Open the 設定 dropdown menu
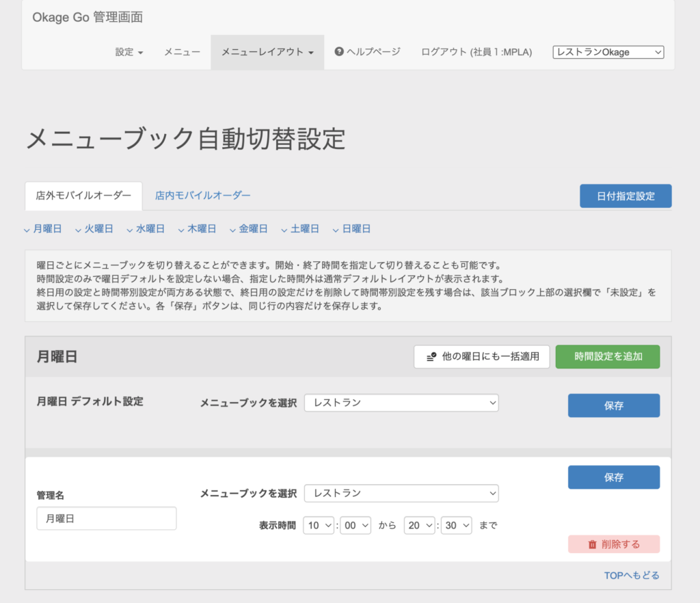700x603 pixels. point(129,52)
